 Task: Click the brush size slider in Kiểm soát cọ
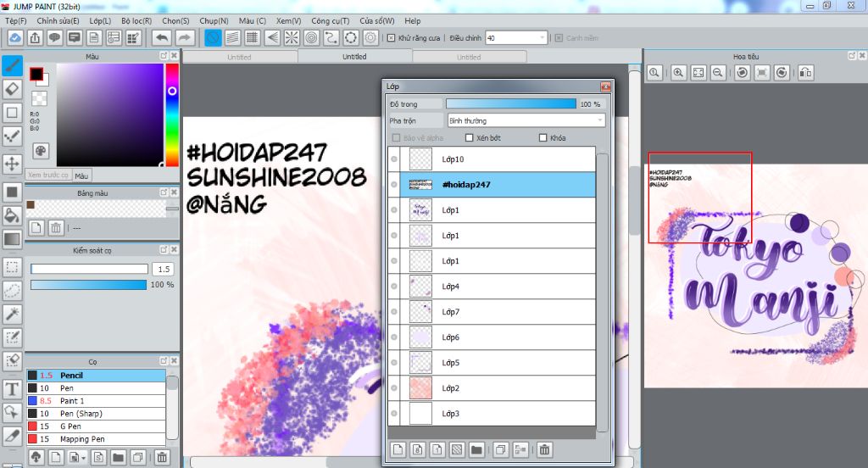tap(89, 269)
